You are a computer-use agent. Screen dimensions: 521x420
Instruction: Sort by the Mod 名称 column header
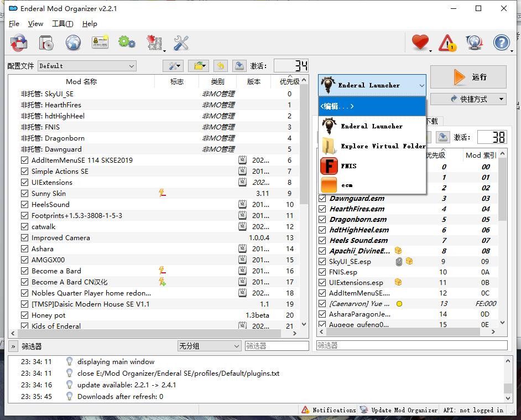point(81,81)
